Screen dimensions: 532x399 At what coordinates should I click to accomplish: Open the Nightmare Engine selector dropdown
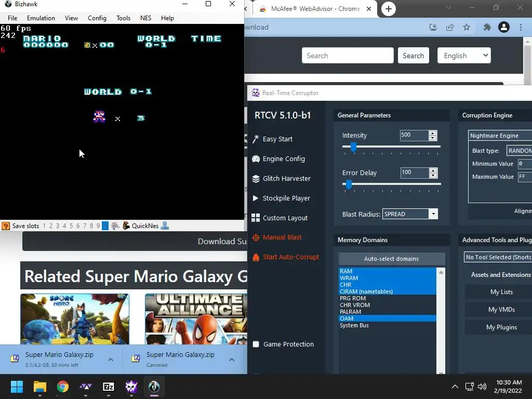point(500,136)
